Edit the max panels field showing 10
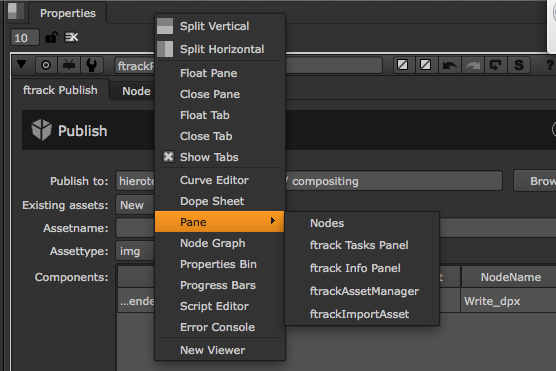Image resolution: width=556 pixels, height=371 pixels. tap(24, 38)
